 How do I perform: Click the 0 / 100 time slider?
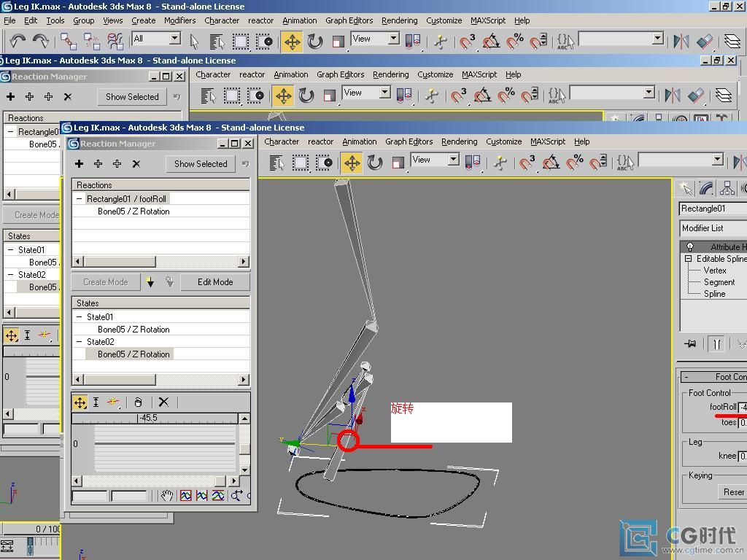click(31, 529)
